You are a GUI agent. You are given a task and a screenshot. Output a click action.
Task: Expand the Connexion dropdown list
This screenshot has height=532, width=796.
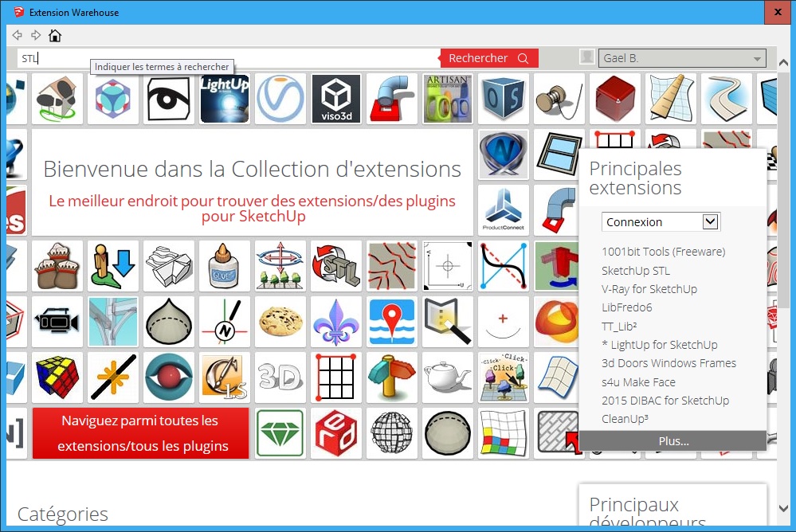click(x=661, y=222)
